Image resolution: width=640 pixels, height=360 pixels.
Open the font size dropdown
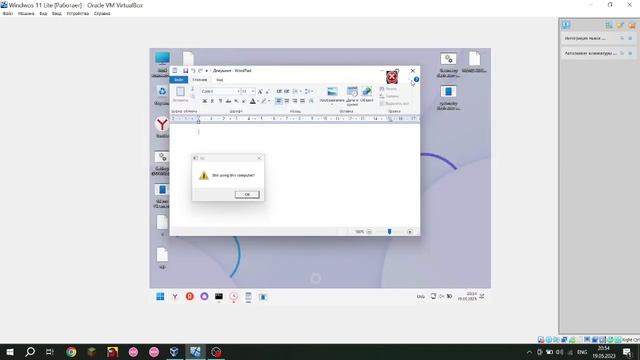click(253, 91)
